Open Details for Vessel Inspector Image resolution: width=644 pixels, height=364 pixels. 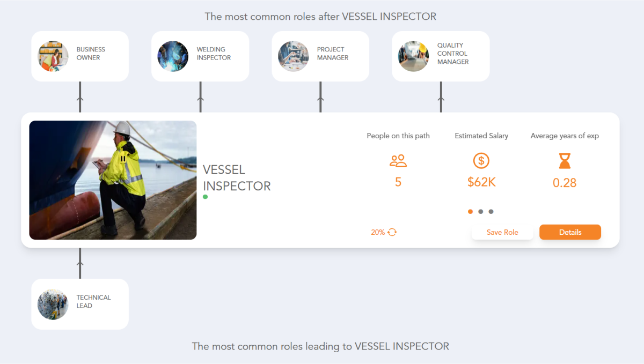(x=570, y=232)
